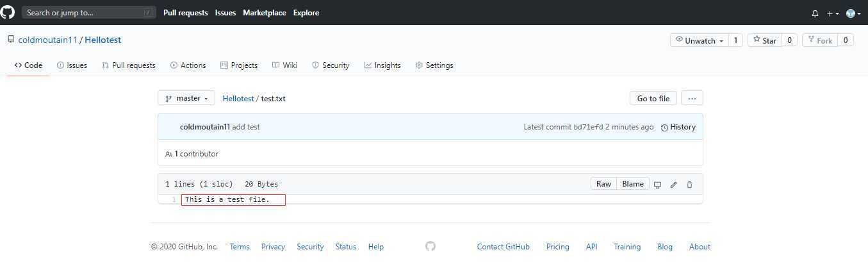Open file in GitHub Desktop icon
Viewport: 868px width, 275px height.
point(657,185)
